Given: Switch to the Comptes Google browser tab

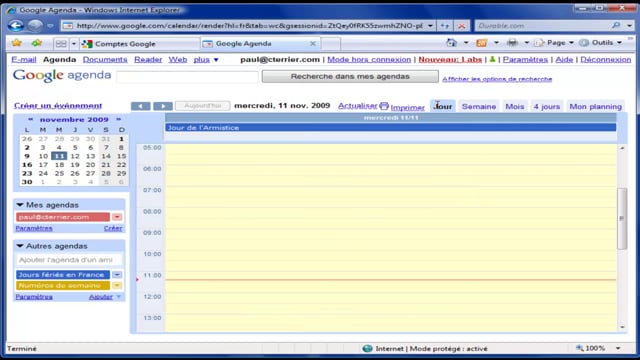Looking at the screenshot, I should pos(140,43).
